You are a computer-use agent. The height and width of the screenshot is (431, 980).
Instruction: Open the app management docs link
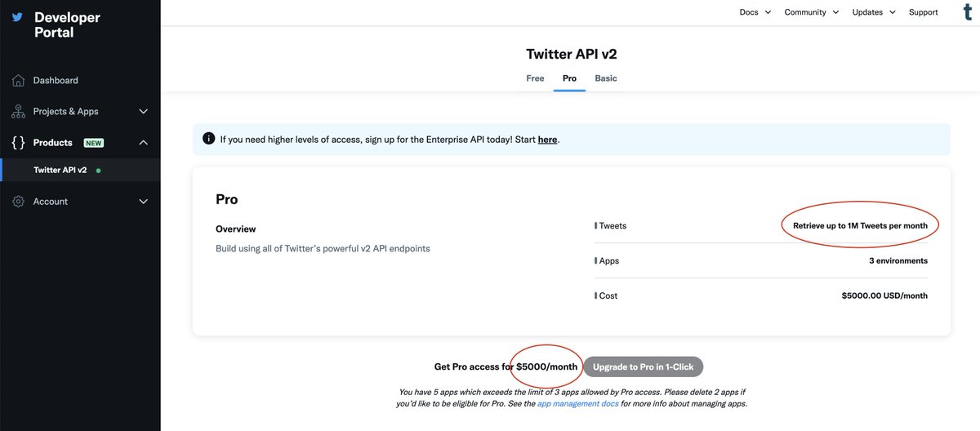click(577, 403)
